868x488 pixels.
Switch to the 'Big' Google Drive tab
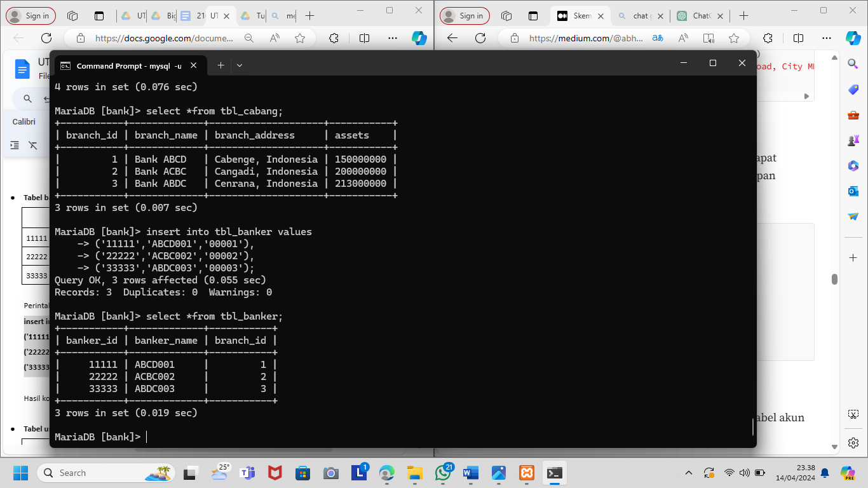click(163, 16)
